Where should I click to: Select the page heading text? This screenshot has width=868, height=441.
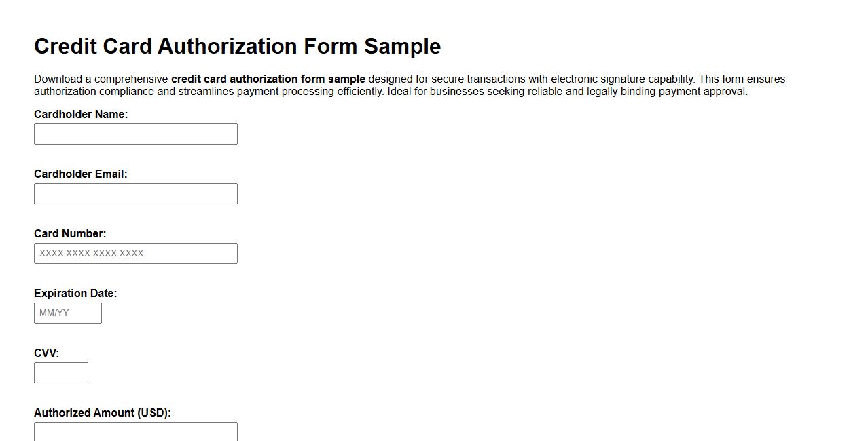tap(237, 46)
